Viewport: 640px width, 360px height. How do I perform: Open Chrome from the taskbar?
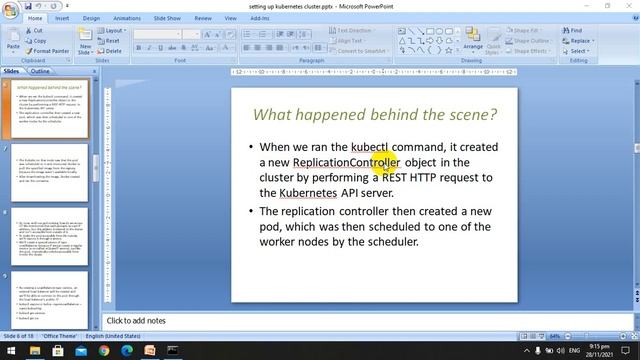104,351
